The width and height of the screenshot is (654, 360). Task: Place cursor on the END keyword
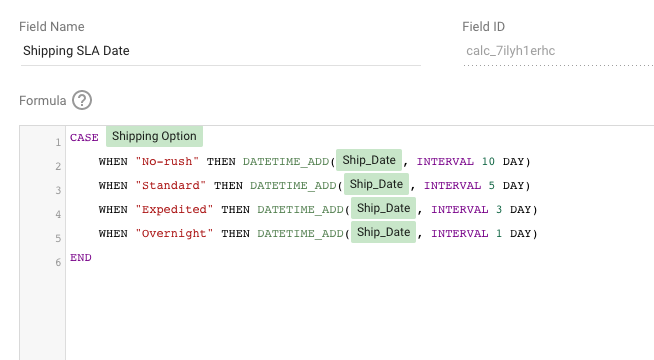80,257
